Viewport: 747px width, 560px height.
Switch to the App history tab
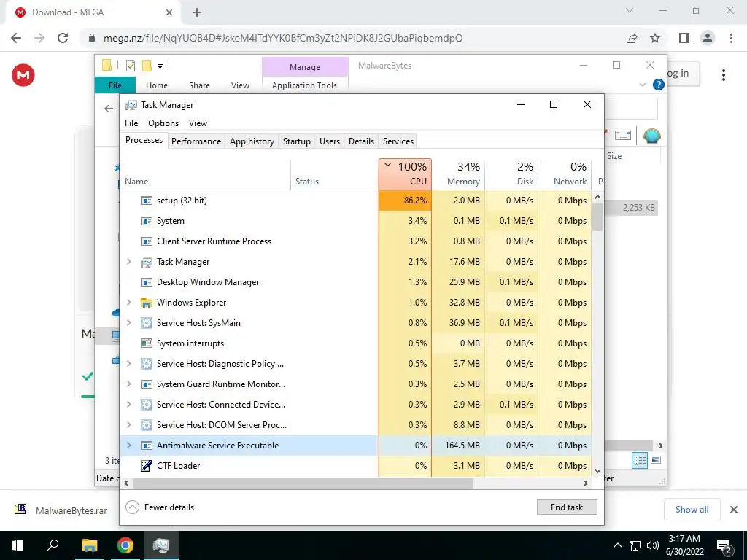tap(252, 141)
